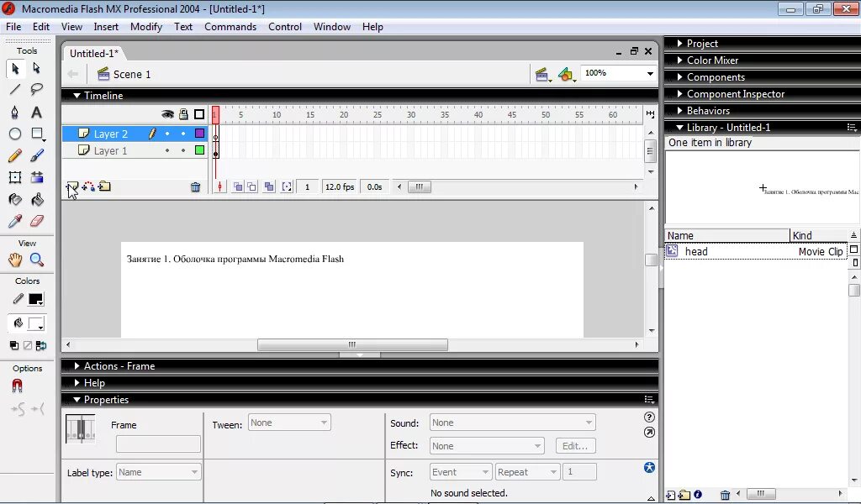861x504 pixels.
Task: Select the Free Transform tool
Action: click(x=15, y=177)
